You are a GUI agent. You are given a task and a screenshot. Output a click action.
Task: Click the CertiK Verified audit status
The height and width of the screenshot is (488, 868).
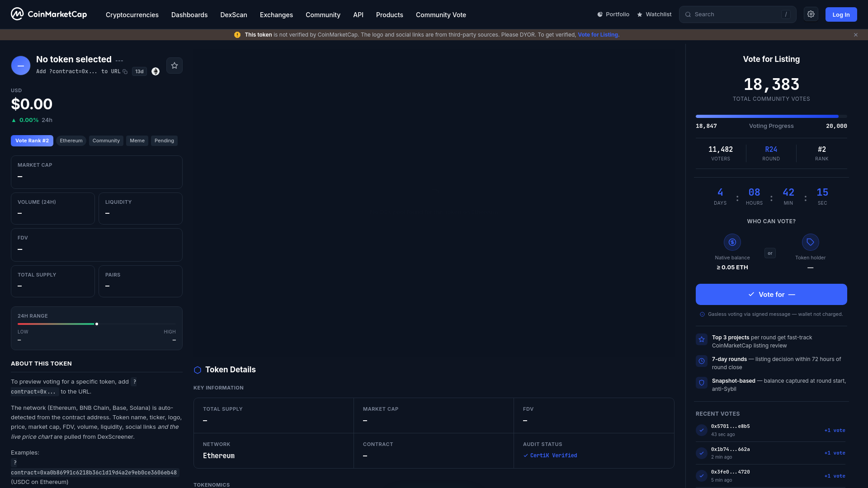coord(550,455)
